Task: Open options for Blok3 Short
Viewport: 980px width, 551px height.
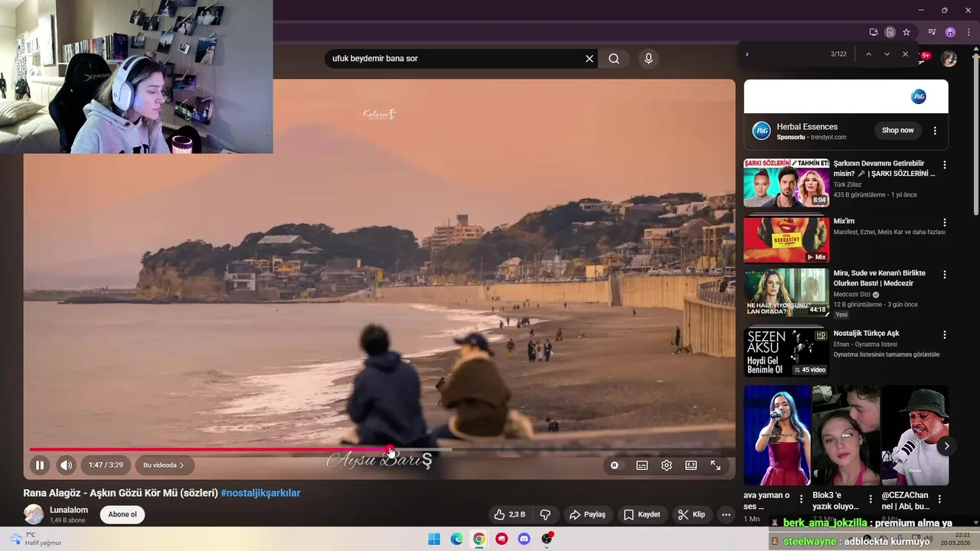Action: [871, 499]
